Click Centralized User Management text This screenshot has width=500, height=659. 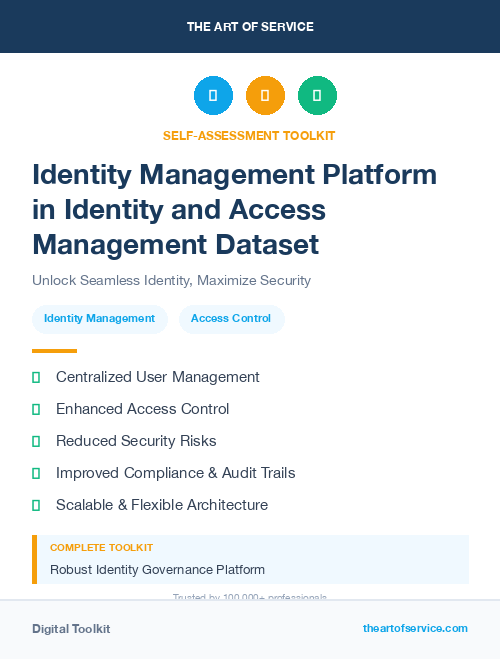(158, 377)
